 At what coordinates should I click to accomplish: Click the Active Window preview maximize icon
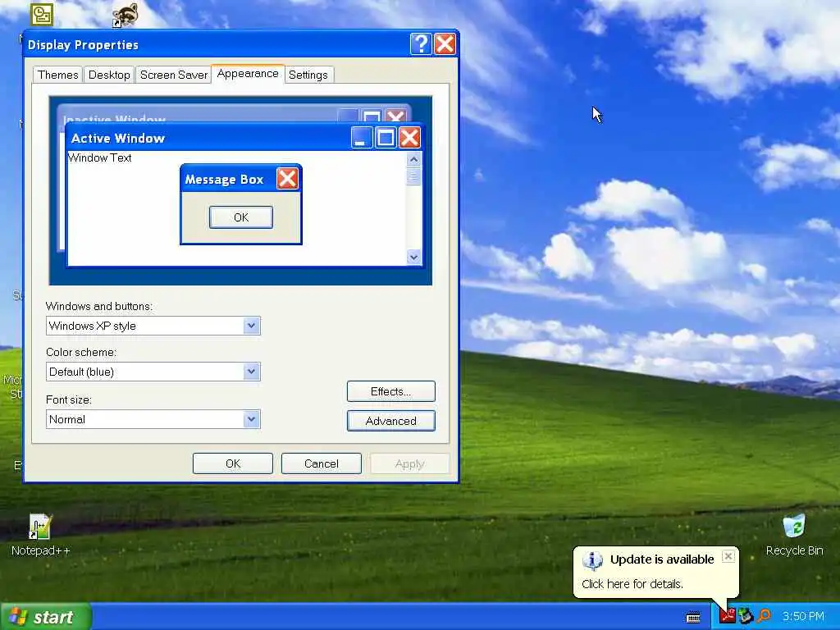click(x=386, y=138)
